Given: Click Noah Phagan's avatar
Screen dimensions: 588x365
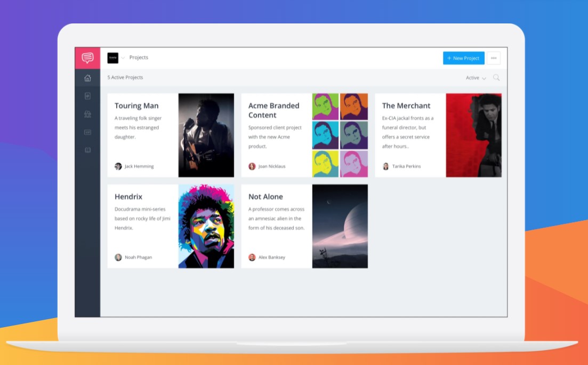Looking at the screenshot, I should pyautogui.click(x=118, y=257).
